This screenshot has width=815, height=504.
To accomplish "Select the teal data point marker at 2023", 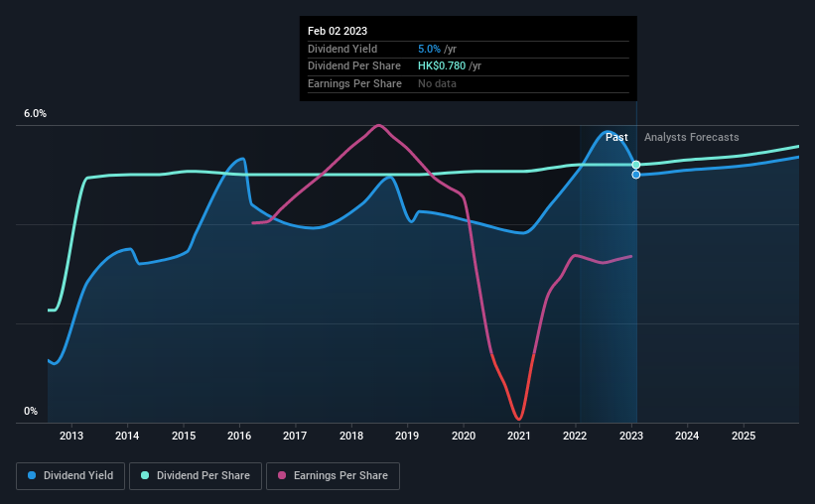I will [x=636, y=165].
